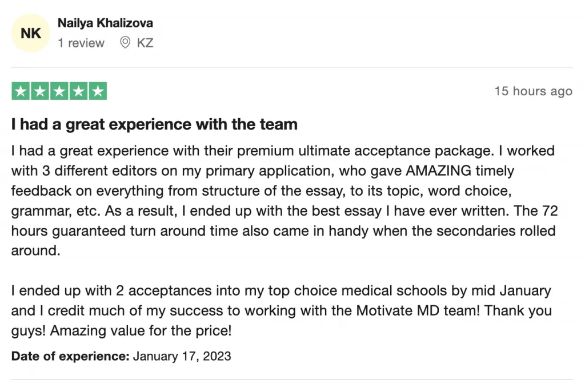Viewport: 585px width, 392px height.
Task: Click the "Date of experience:" label
Action: coord(70,356)
